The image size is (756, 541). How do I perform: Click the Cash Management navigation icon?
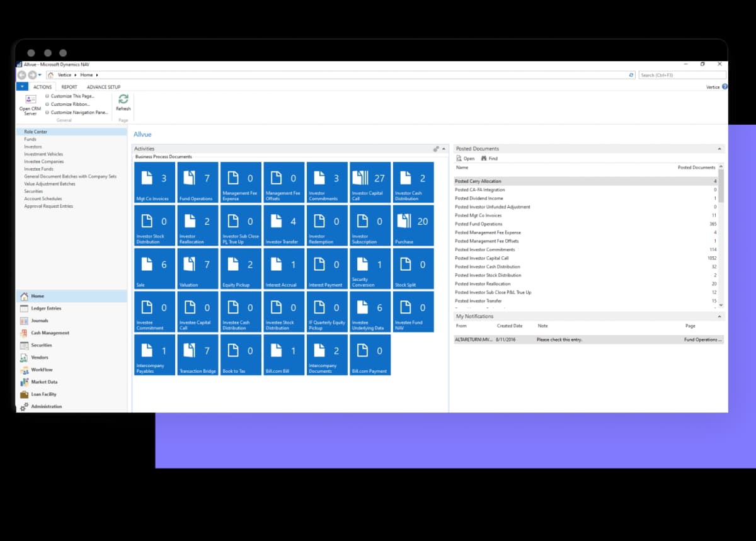click(25, 333)
